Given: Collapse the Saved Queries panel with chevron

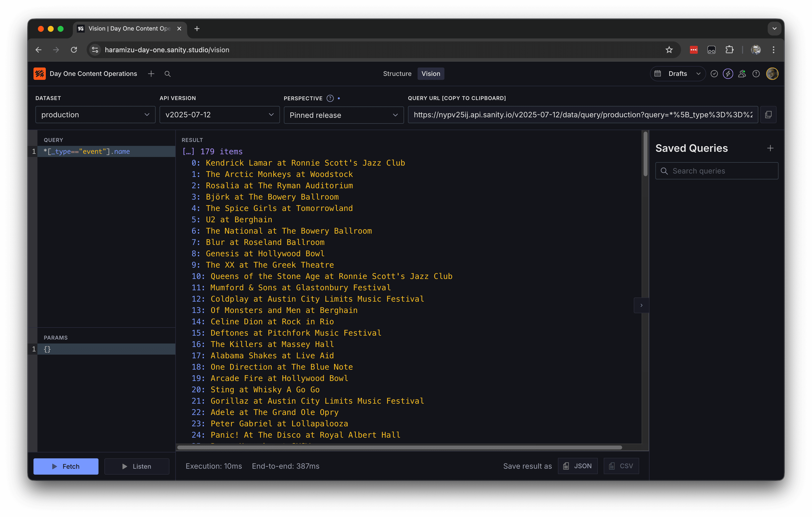Looking at the screenshot, I should [641, 305].
